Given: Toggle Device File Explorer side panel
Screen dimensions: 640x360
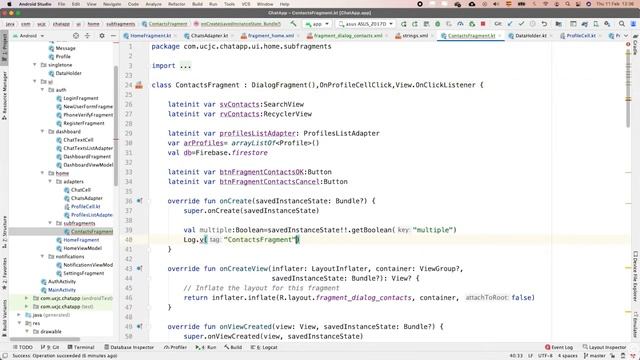Looking at the screenshot, I should coord(636,276).
